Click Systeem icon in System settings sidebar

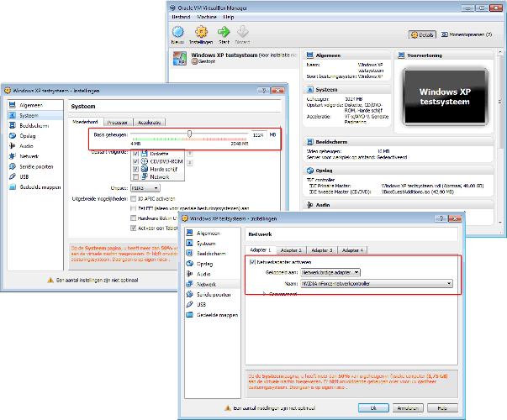click(13, 115)
